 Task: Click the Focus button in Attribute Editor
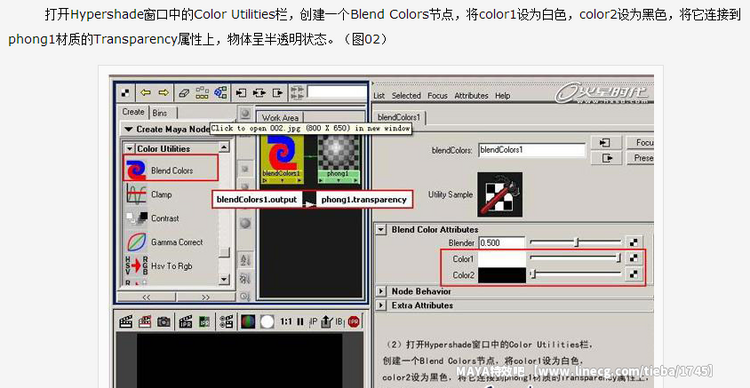pyautogui.click(x=644, y=143)
